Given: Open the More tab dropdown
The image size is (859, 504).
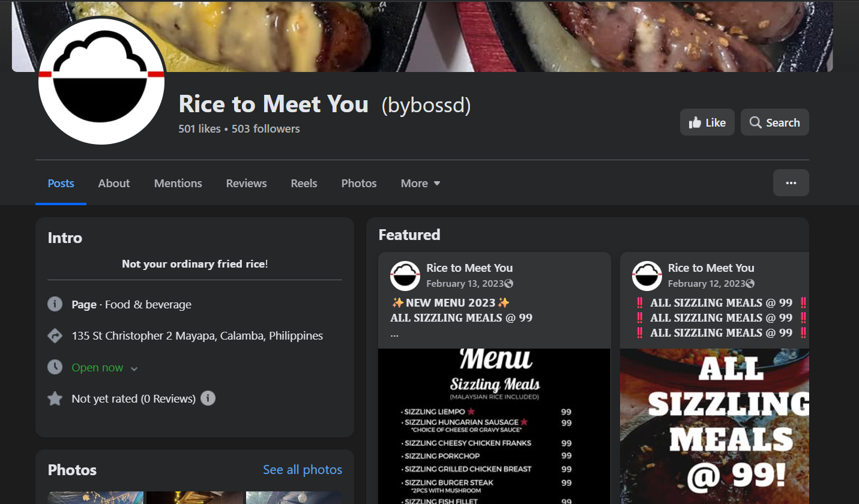Looking at the screenshot, I should [x=421, y=183].
